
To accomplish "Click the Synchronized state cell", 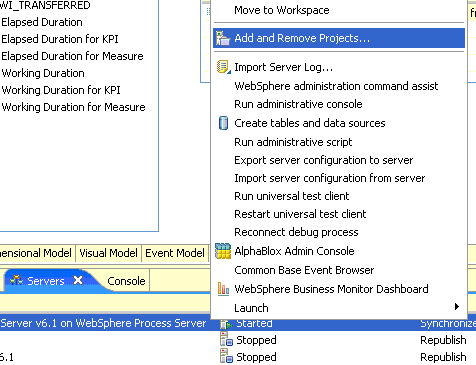I will click(x=448, y=324).
